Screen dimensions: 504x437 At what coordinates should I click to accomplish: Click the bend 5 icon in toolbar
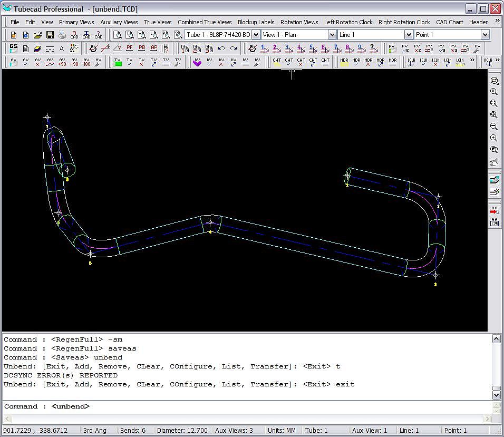(313, 48)
